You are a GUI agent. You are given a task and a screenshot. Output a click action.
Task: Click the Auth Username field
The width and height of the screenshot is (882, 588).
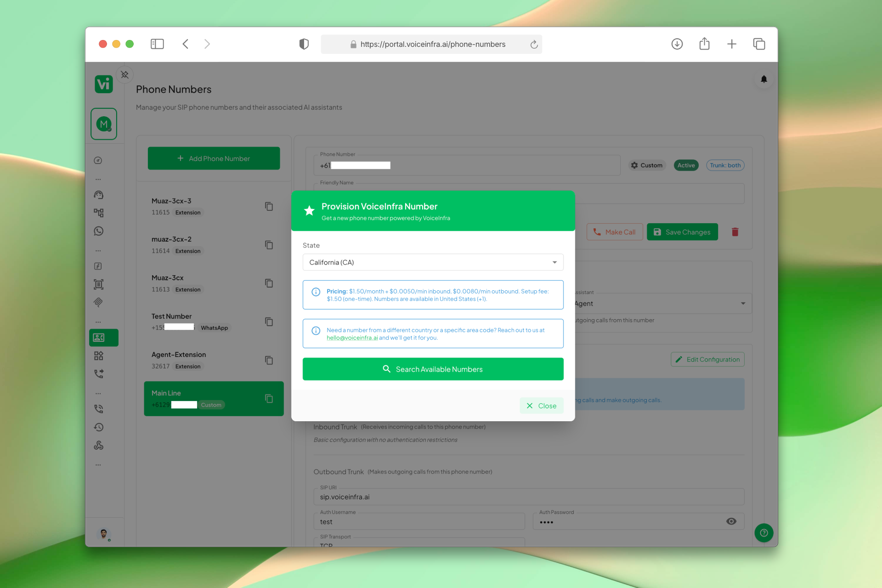click(419, 521)
